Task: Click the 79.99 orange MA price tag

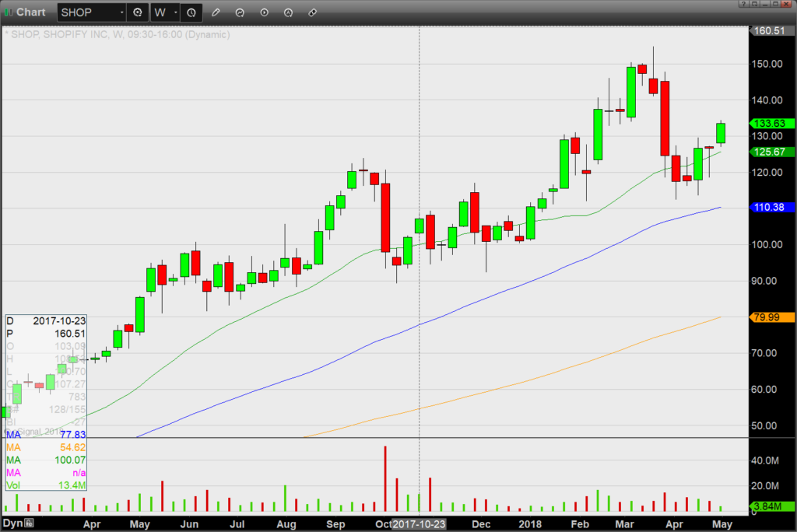Action: tap(772, 317)
